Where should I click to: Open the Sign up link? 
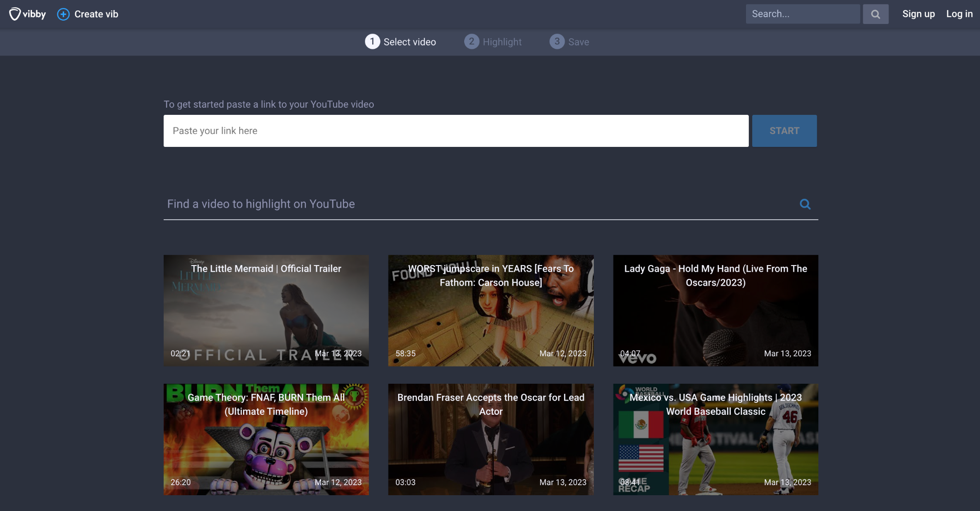click(x=918, y=14)
